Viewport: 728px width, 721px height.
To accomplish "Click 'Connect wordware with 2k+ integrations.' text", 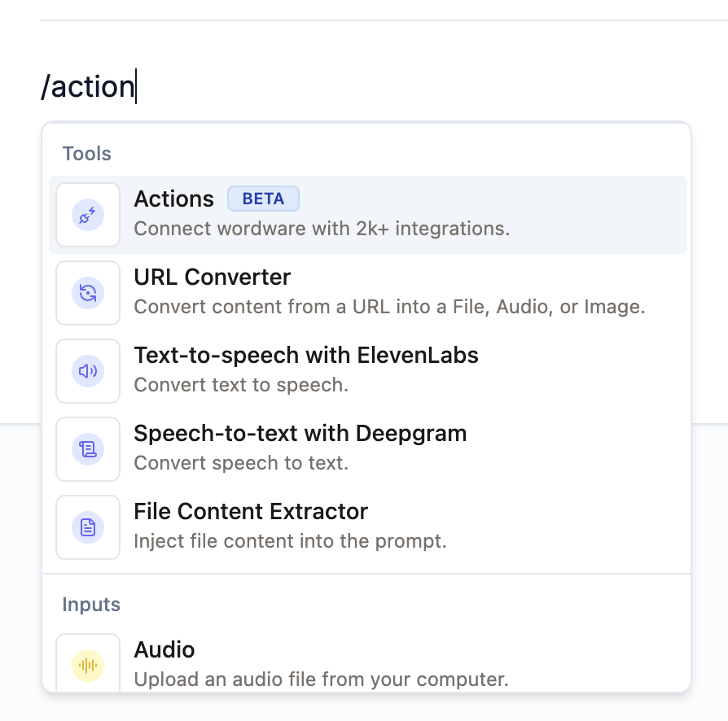I will [x=322, y=229].
